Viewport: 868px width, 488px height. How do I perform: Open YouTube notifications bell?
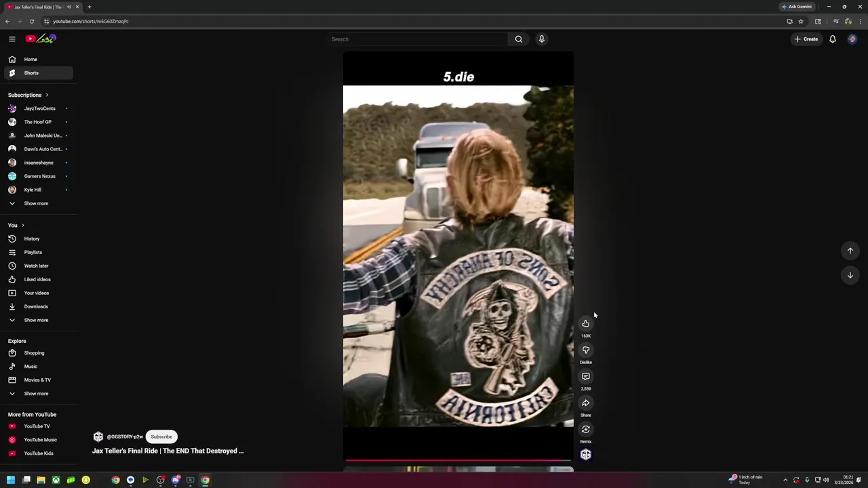point(833,39)
